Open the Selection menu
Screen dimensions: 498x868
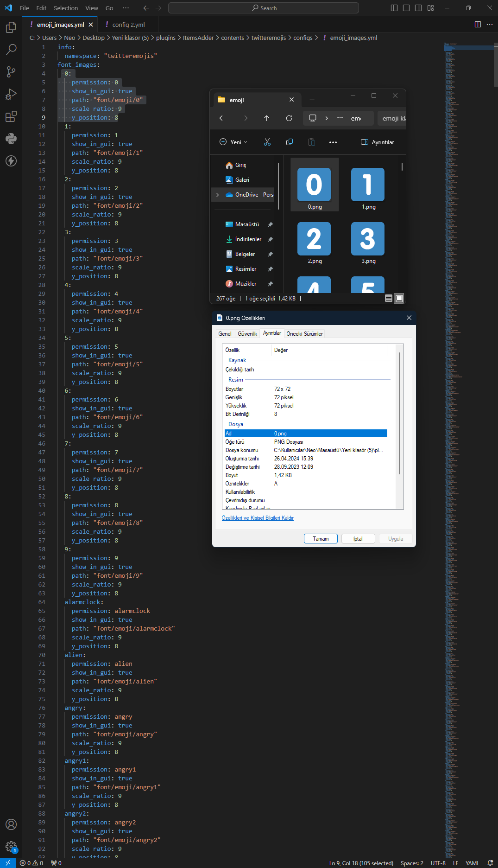tap(66, 8)
